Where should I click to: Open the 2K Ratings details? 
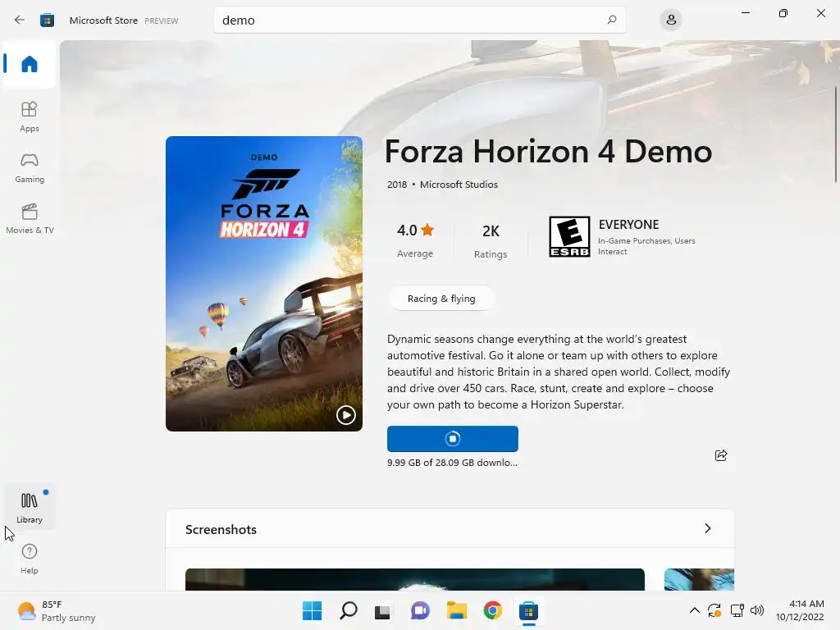[x=491, y=240]
